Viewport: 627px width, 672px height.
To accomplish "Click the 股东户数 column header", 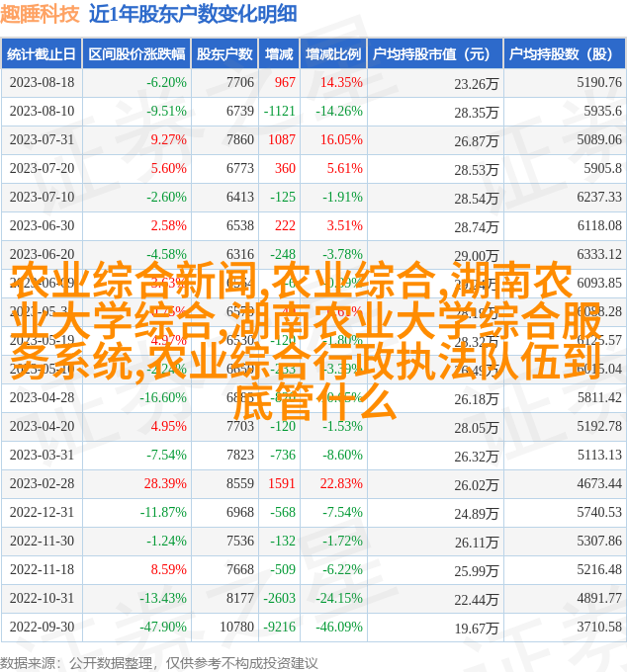I will (x=224, y=54).
